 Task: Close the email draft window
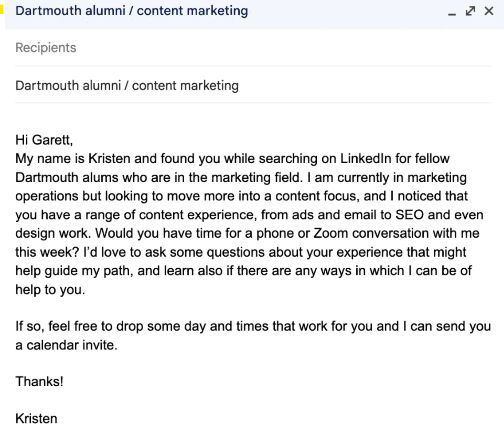click(x=489, y=11)
